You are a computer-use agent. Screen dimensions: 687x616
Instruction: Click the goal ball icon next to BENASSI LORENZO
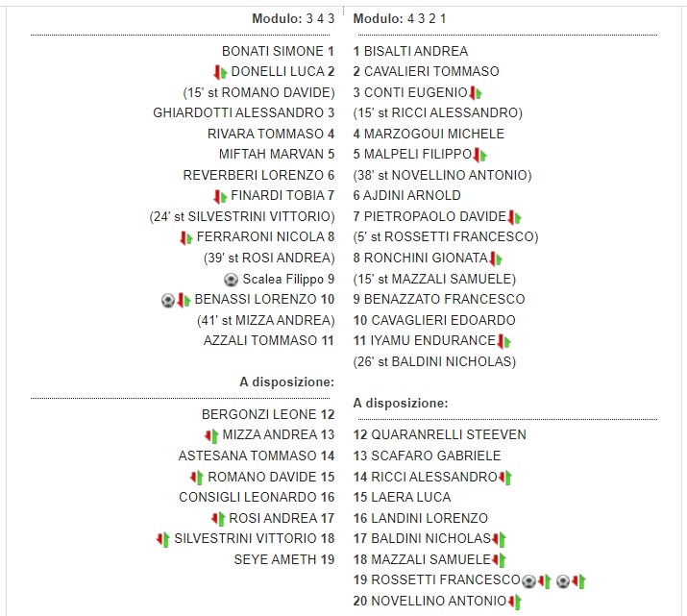168,300
